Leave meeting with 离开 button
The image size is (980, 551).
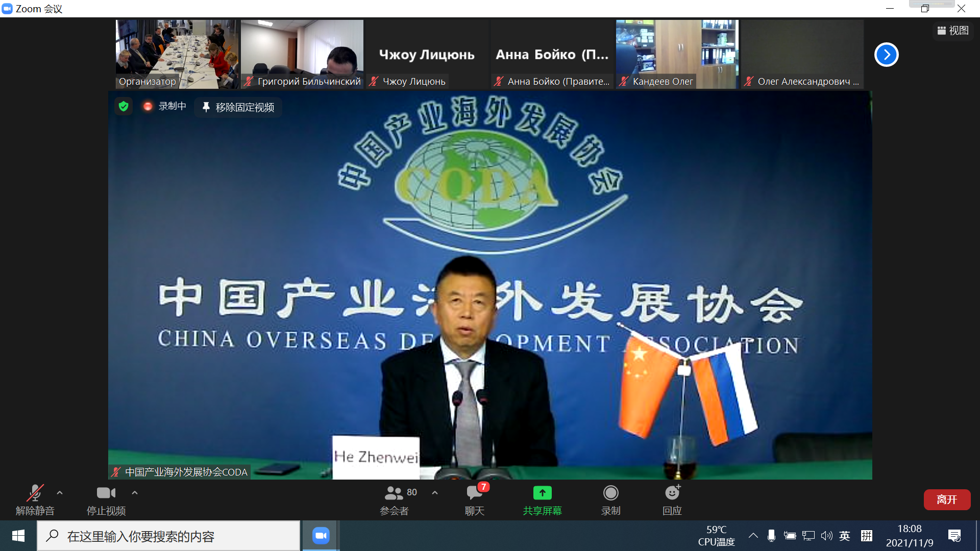(x=947, y=499)
